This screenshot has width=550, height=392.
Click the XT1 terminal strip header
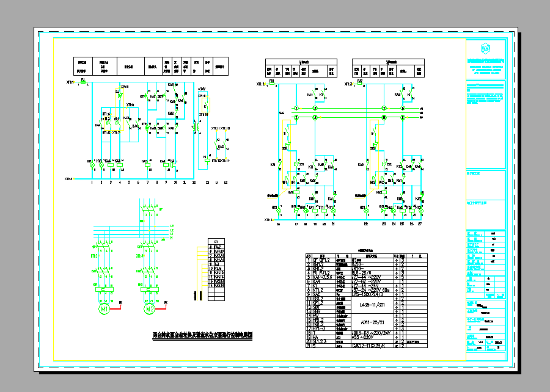216,242
